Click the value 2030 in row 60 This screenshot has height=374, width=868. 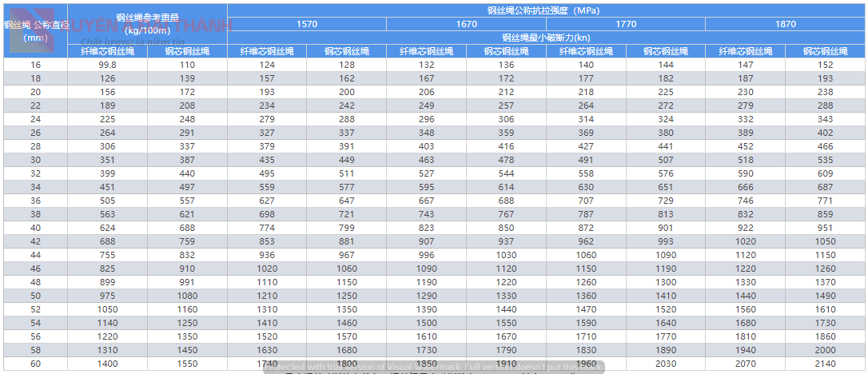point(666,364)
